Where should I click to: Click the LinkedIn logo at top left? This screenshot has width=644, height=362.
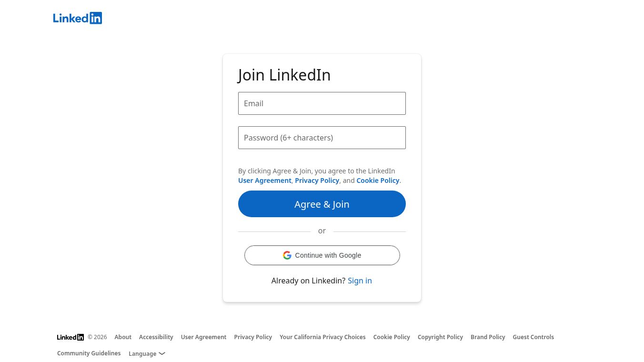point(78,18)
